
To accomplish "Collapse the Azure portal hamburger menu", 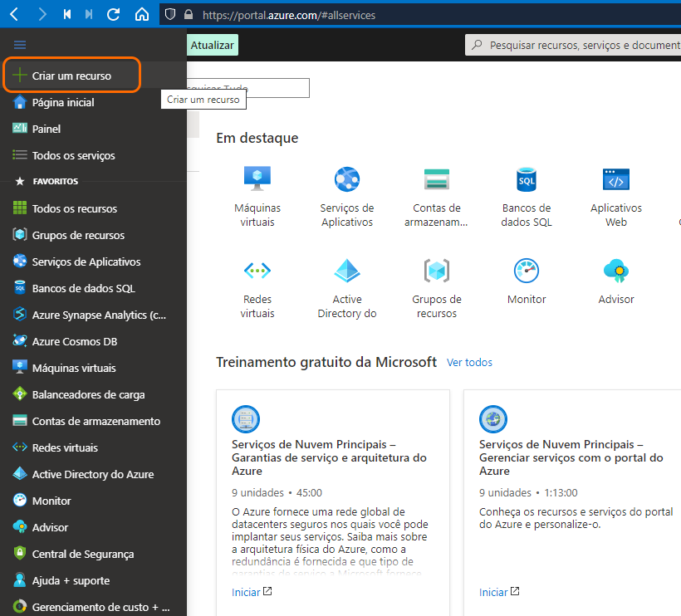I will [x=20, y=45].
